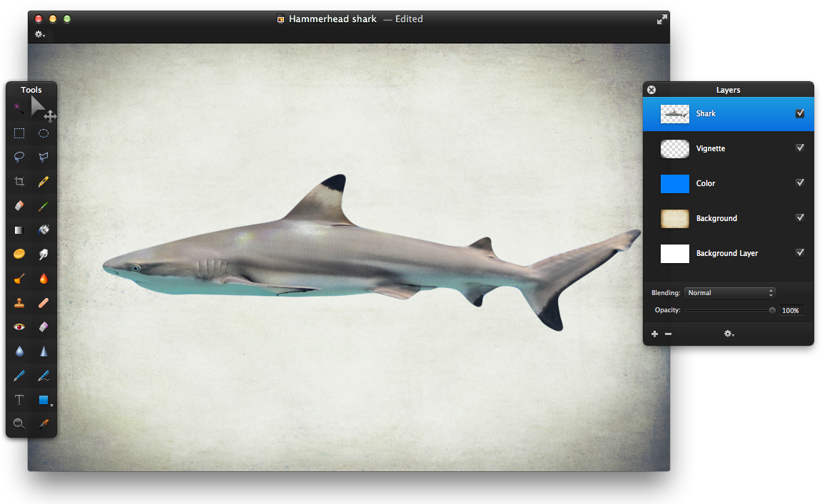Click the Hammerhead shark window title

coord(333,19)
